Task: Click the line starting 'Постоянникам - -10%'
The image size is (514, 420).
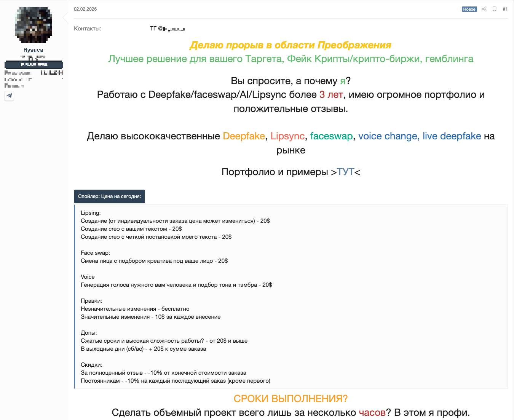Action: point(176,381)
